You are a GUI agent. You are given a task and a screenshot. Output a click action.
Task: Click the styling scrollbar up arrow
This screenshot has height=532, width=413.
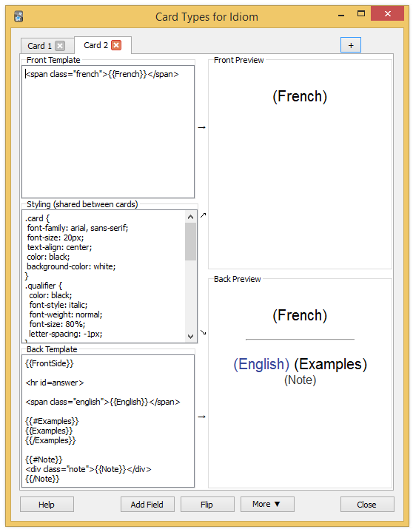coord(190,217)
